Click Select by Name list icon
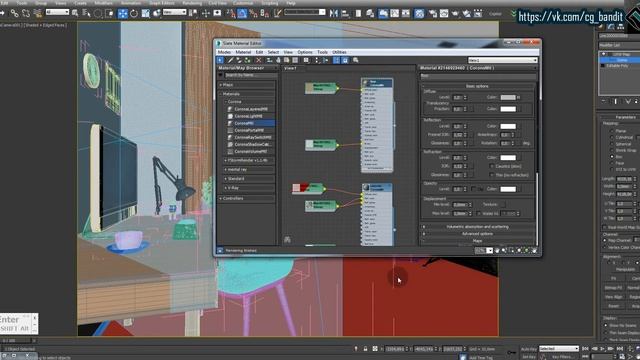 pyautogui.click(x=86, y=13)
